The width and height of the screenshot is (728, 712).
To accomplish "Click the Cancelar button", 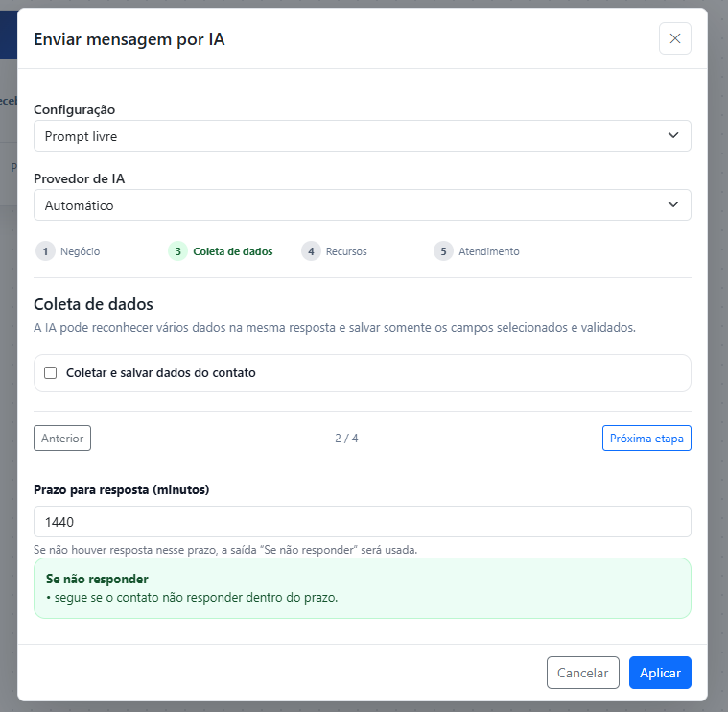I will [x=582, y=673].
